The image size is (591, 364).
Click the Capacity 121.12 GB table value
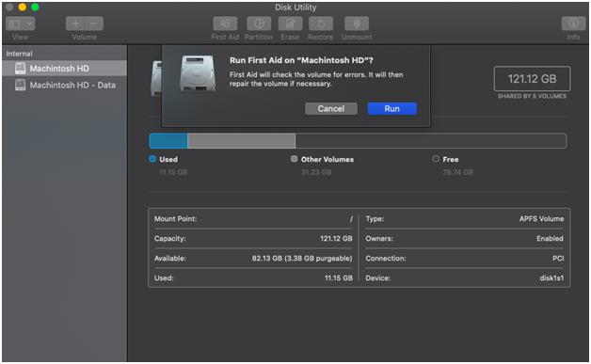[x=336, y=239]
